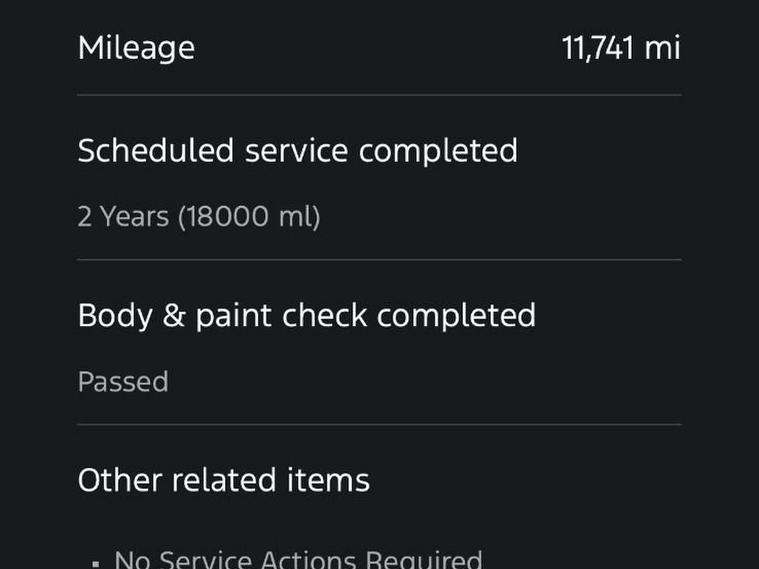Click the bullet marker before No Service Actions
The height and width of the screenshot is (569, 759).
tap(95, 564)
